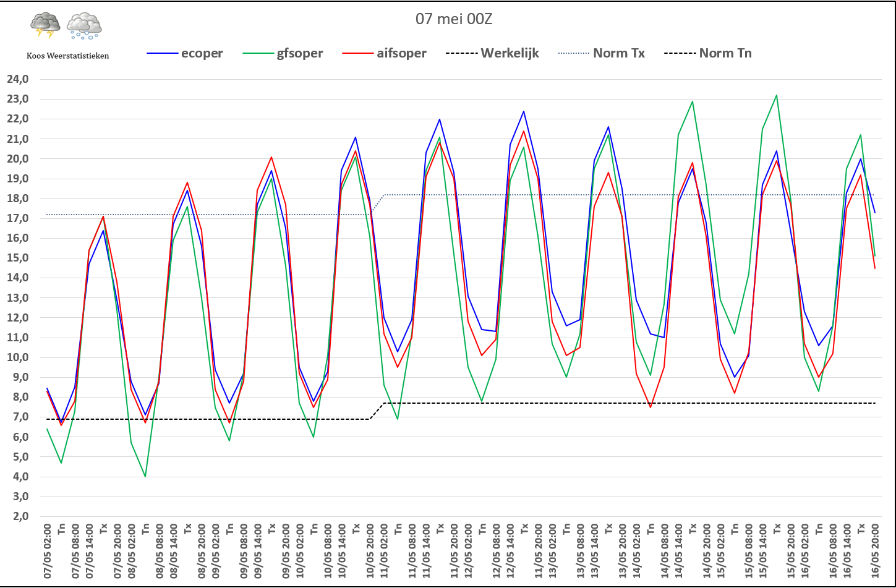Click the 8,0 y-axis label
This screenshot has height=588, width=896.
(x=20, y=397)
